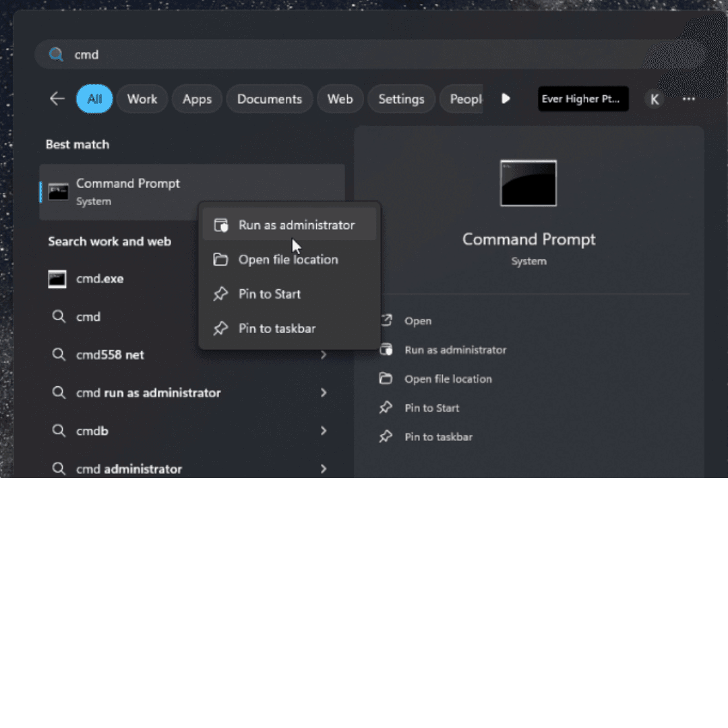The width and height of the screenshot is (728, 728).
Task: Switch to the Apps filter tab
Action: pyautogui.click(x=197, y=99)
